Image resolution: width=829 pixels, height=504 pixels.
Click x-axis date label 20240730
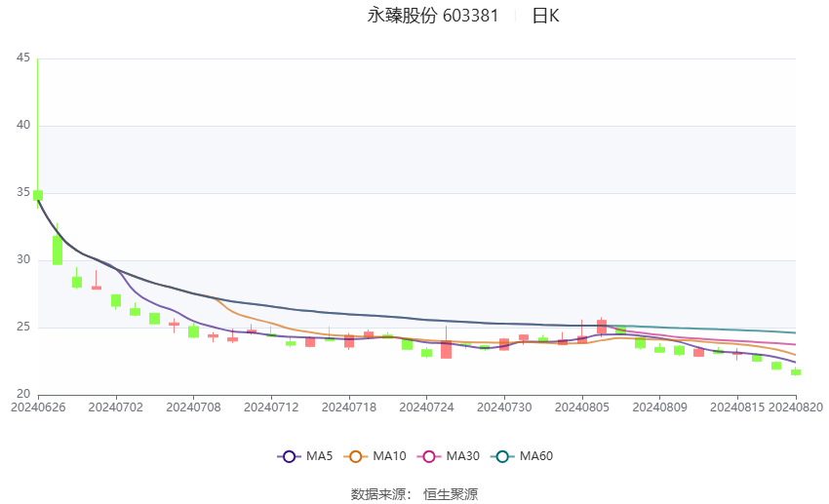click(x=504, y=407)
